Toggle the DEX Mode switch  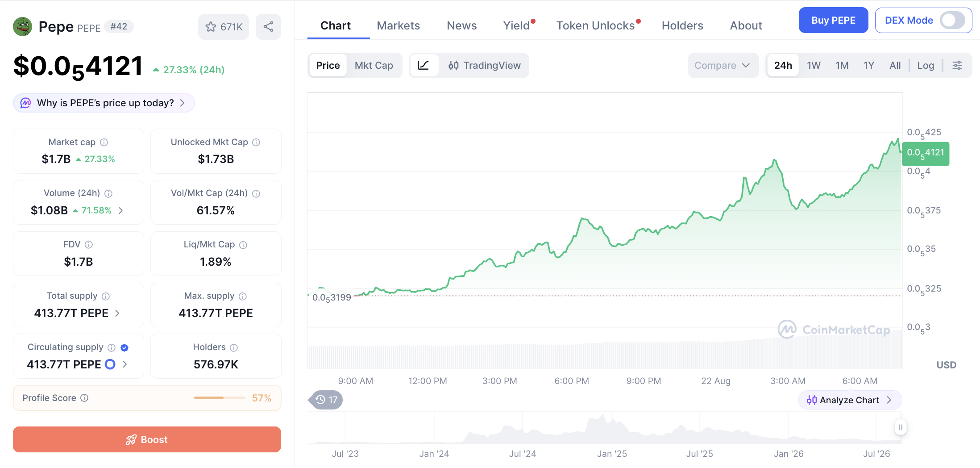coord(952,20)
